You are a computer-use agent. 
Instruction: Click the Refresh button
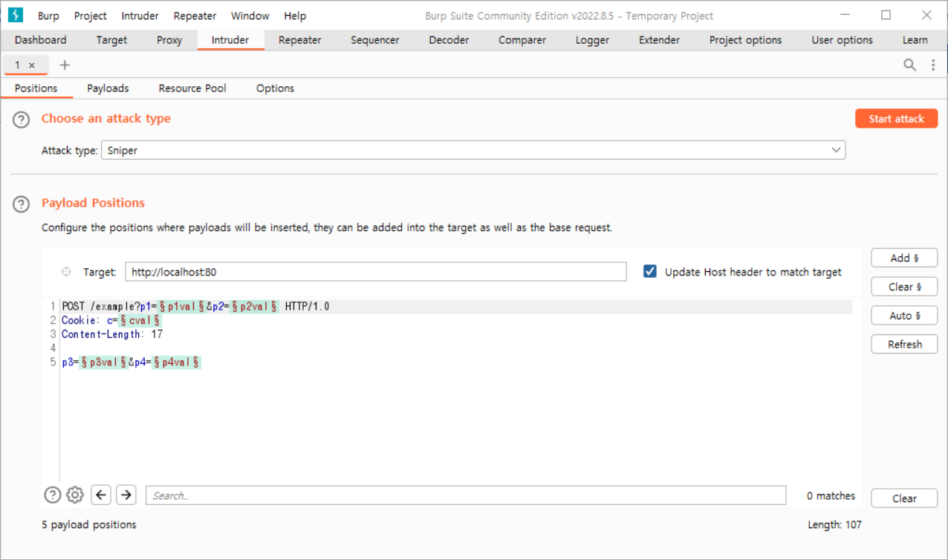point(904,345)
